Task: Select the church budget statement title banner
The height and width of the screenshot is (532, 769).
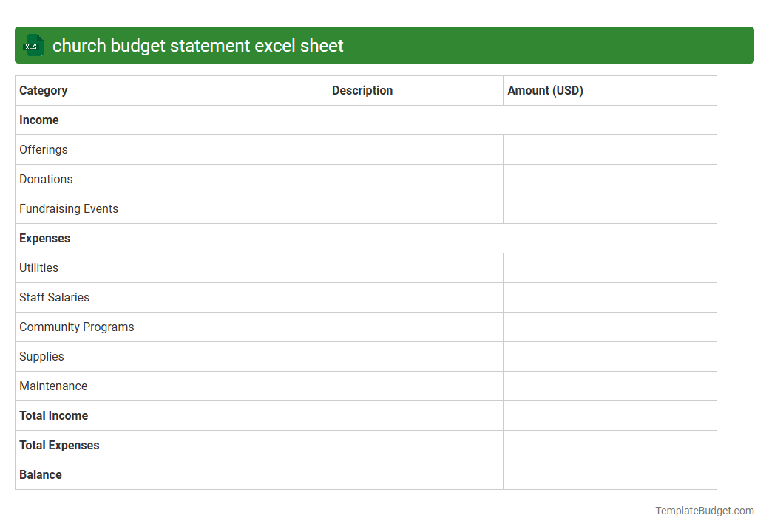Action: click(384, 45)
